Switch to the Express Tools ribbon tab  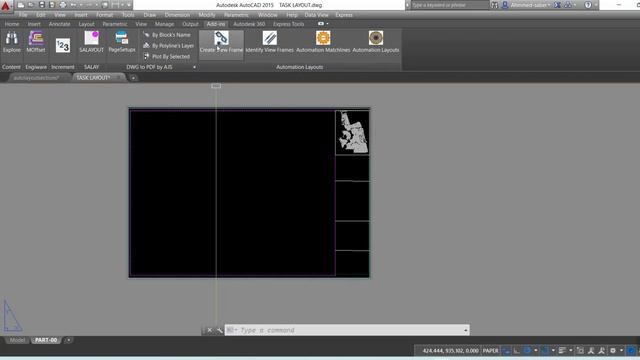[289, 24]
